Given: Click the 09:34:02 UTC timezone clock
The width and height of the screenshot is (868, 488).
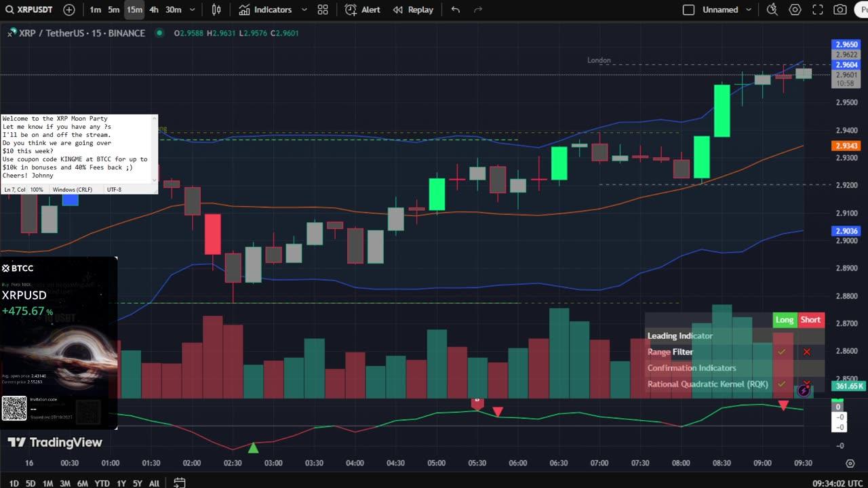Looking at the screenshot, I should click(x=837, y=483).
